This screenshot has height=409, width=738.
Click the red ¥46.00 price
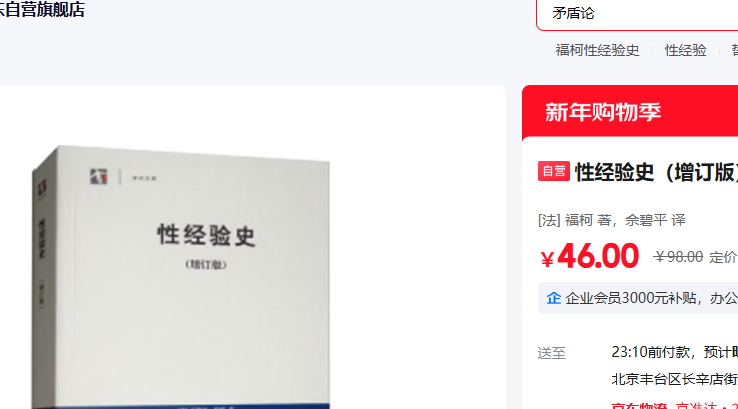589,257
